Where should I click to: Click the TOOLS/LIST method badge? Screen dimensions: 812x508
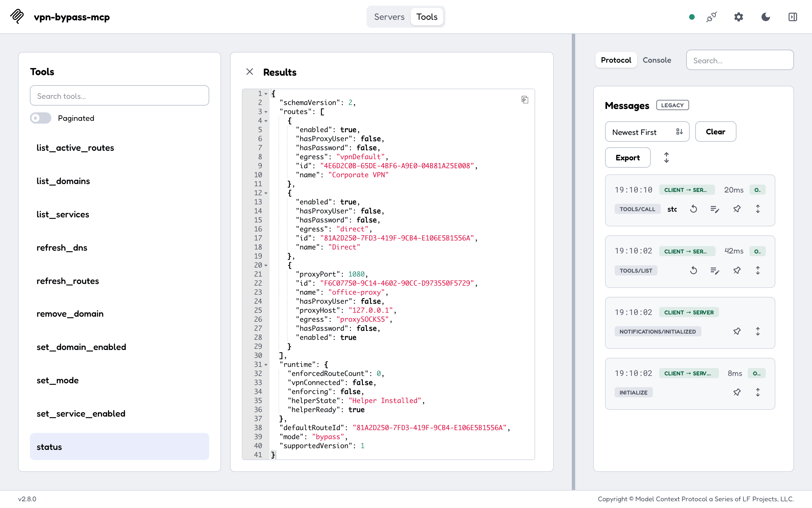[x=636, y=270]
